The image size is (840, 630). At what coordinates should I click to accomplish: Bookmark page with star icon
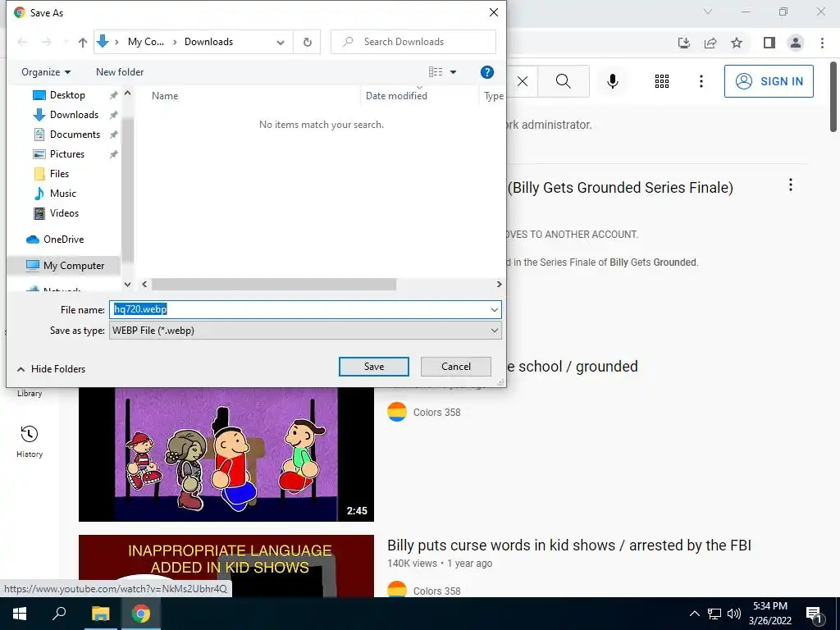pyautogui.click(x=737, y=43)
